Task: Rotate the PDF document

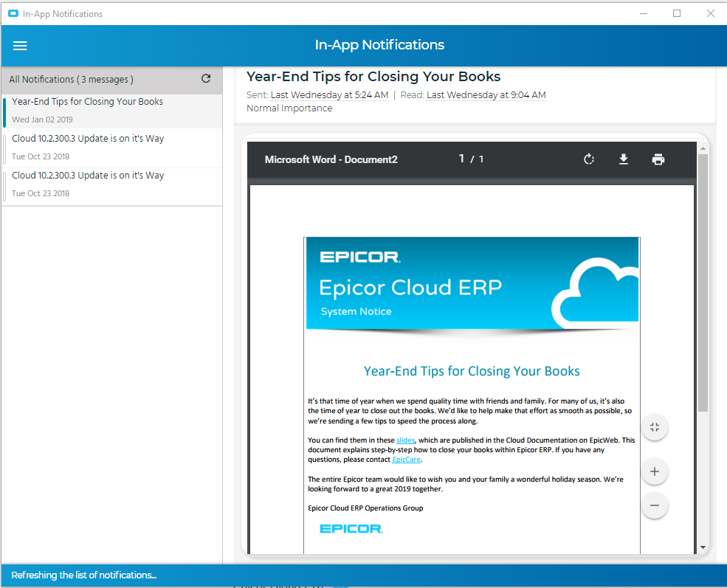Action: coord(589,159)
